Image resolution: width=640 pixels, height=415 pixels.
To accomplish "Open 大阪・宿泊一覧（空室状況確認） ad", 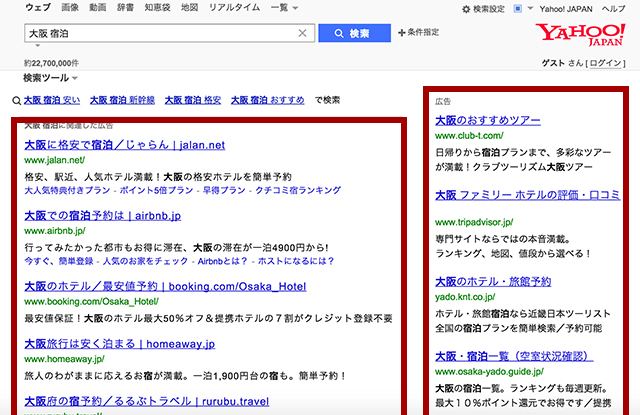I will click(x=514, y=356).
